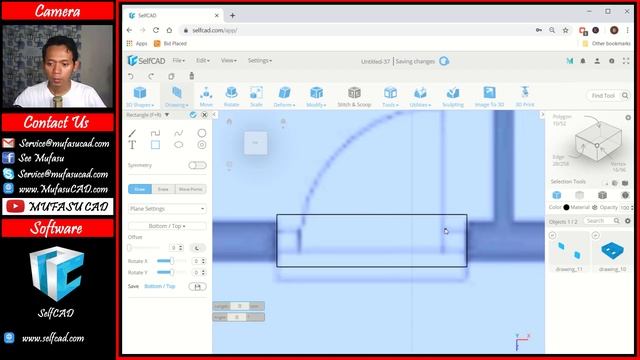Enter fullscreen mode in SelfCAD
640x360 pixels.
[x=626, y=61]
